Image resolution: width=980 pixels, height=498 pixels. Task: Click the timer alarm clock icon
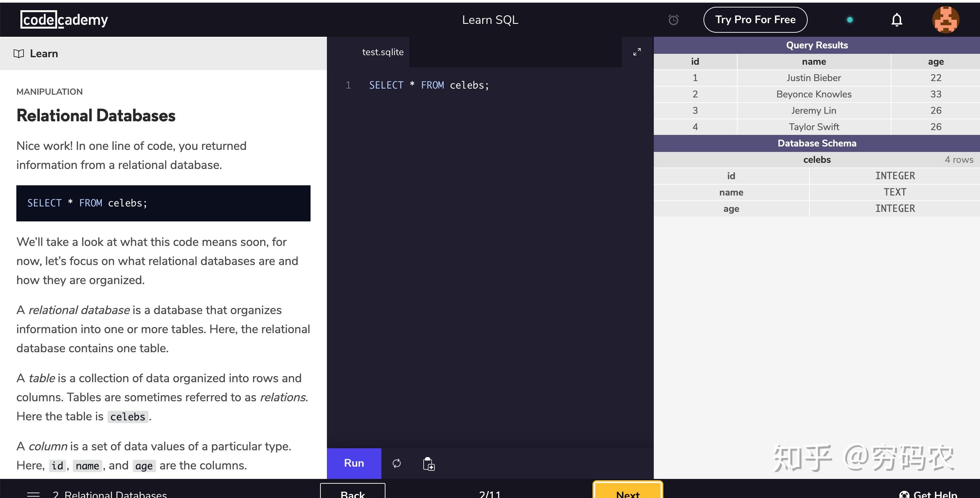coord(674,20)
